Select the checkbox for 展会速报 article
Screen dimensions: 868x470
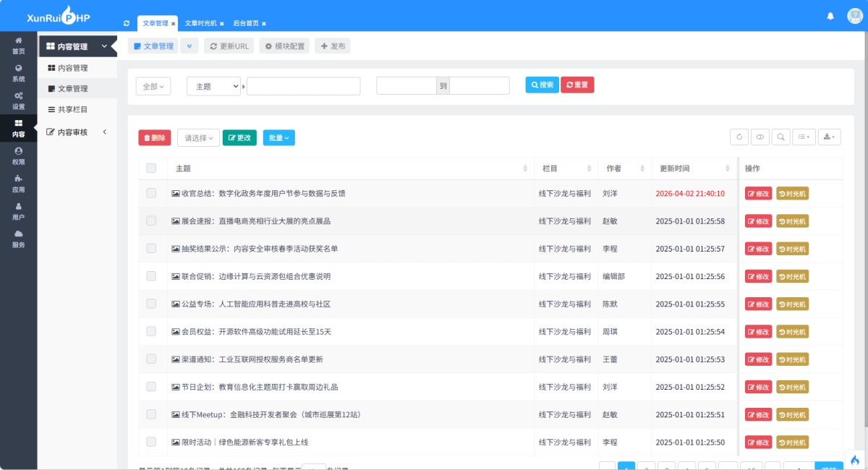point(151,221)
